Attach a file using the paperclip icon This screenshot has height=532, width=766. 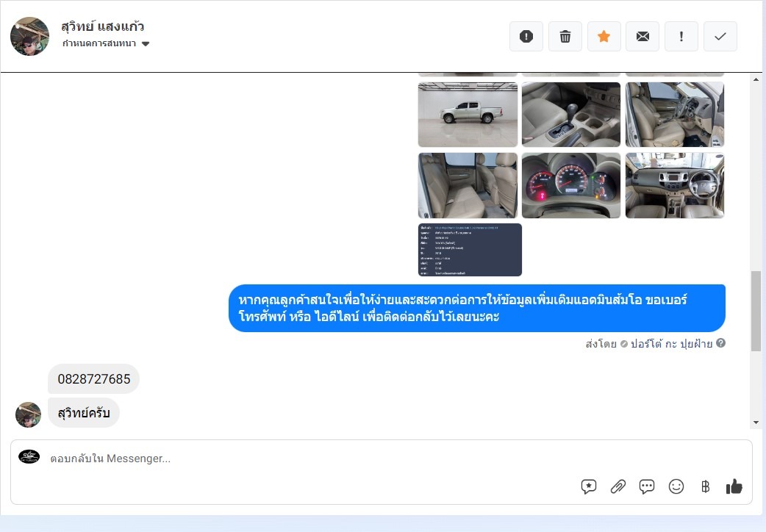pyautogui.click(x=618, y=486)
